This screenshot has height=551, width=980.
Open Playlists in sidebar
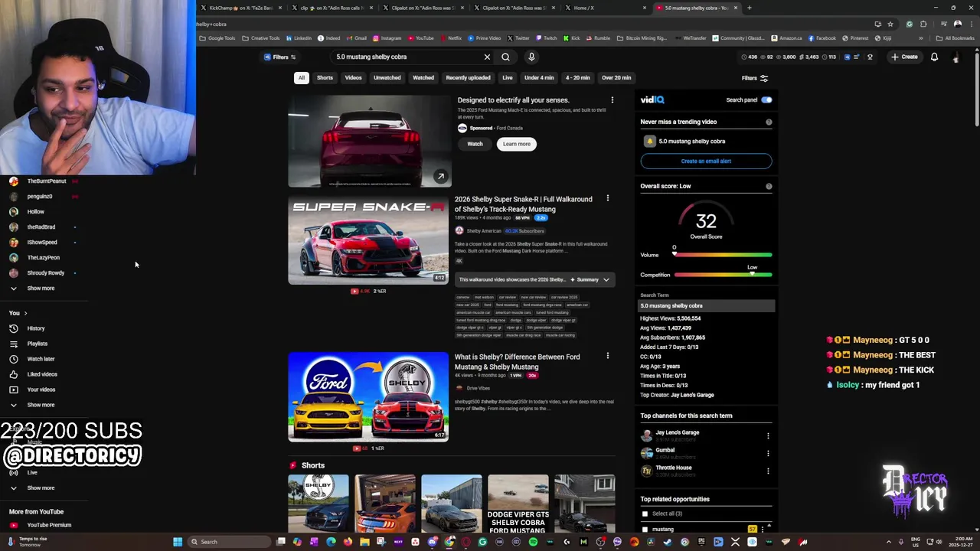pos(37,344)
